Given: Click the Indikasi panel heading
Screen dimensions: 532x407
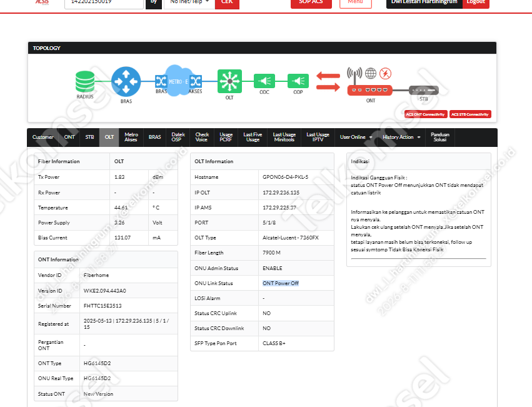Looking at the screenshot, I should 360,161.
